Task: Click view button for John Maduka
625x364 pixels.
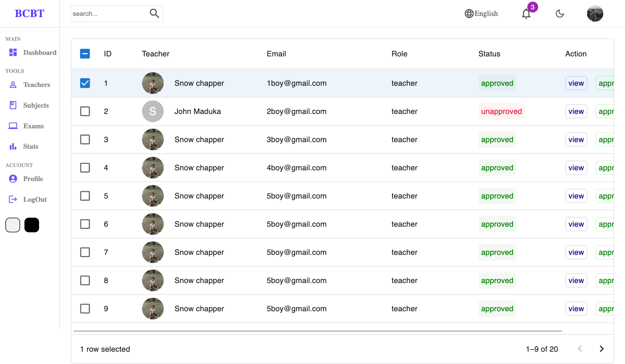Action: [576, 111]
